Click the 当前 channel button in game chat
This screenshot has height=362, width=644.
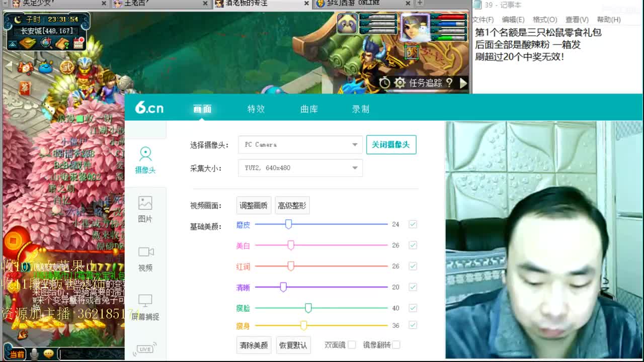coord(16,354)
